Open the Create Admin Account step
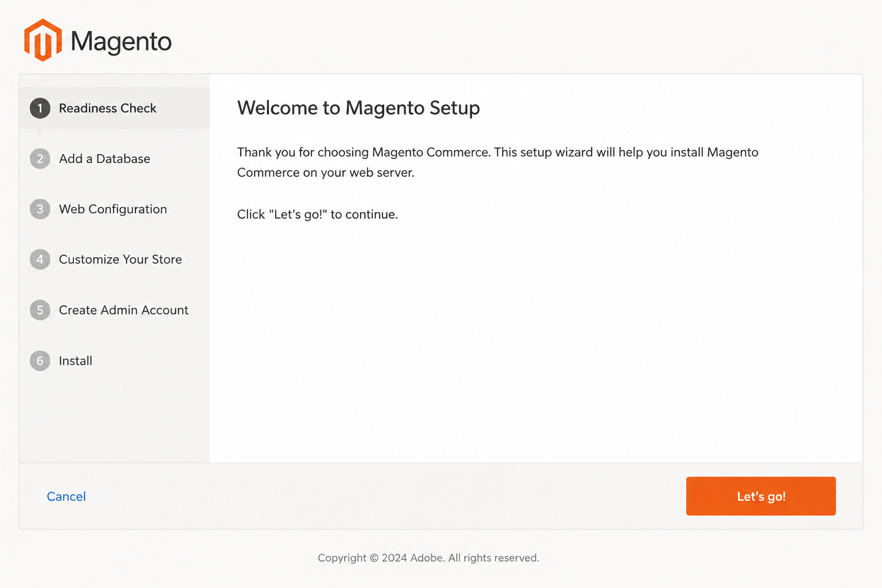The width and height of the screenshot is (882, 588). coord(123,310)
